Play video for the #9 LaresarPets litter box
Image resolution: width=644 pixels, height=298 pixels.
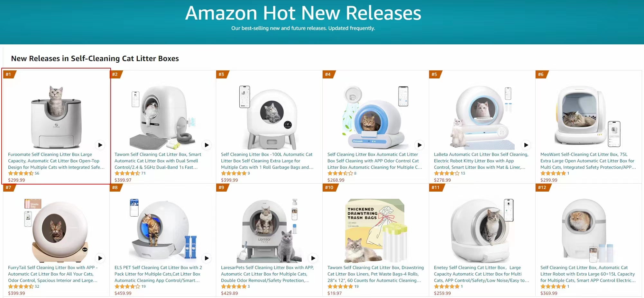pos(313,258)
